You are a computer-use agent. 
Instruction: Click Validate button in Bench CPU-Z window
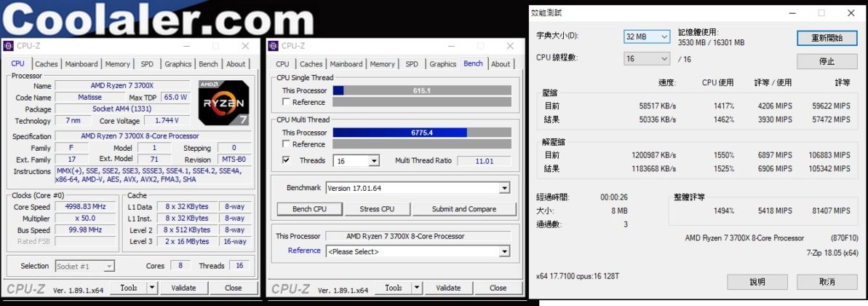448,288
